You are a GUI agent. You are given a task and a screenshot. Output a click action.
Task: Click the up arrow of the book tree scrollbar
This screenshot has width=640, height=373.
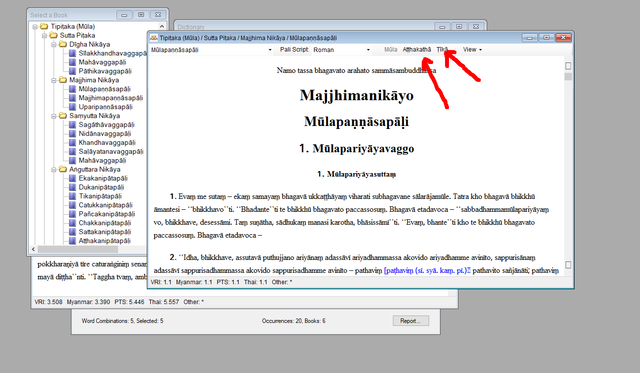point(162,27)
